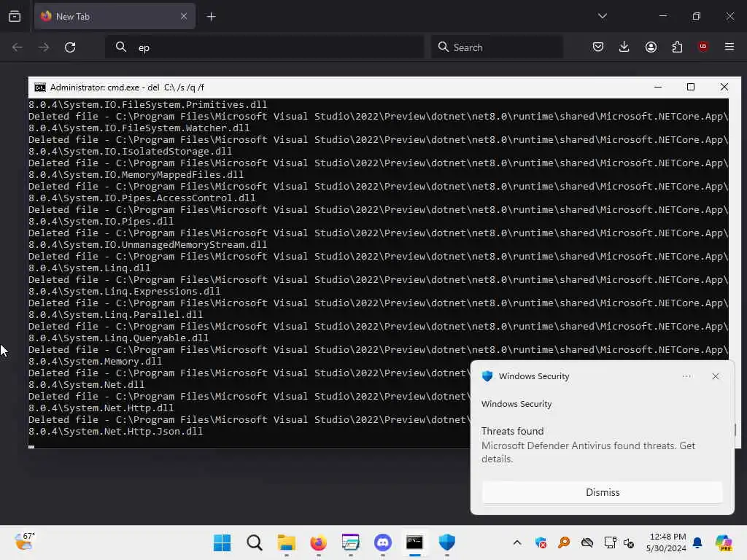Open Firefox tab overview icon
The width and height of the screenshot is (747, 560).
15,16
